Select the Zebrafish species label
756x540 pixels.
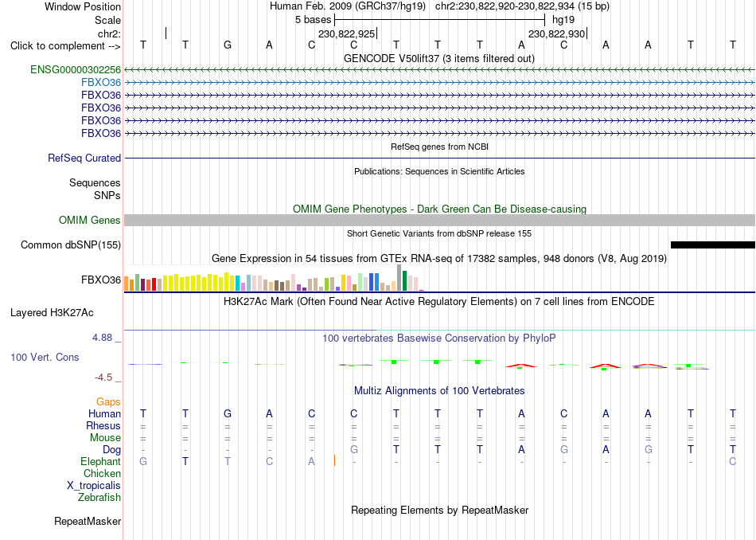pyautogui.click(x=99, y=497)
